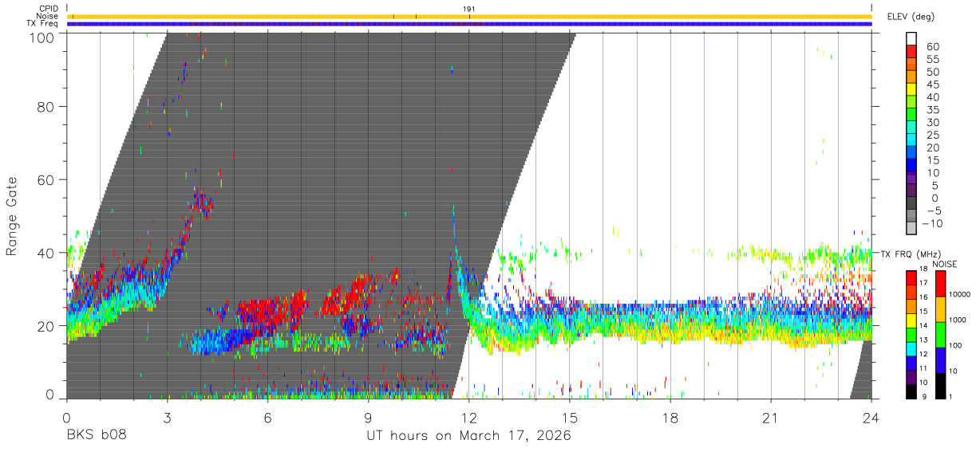Screen dimensions: 980x452
Task: Click UT hours axis tick 6
Action: [x=268, y=417]
